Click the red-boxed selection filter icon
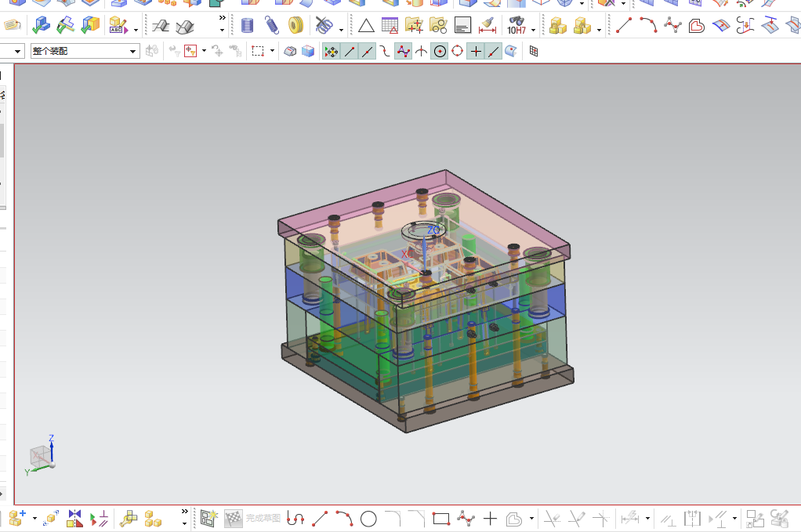The height and width of the screenshot is (532, 801). click(190, 51)
